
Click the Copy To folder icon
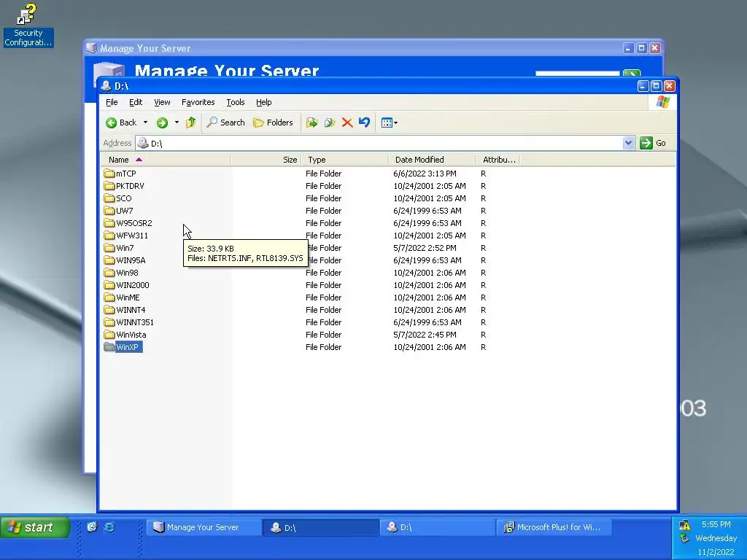330,122
